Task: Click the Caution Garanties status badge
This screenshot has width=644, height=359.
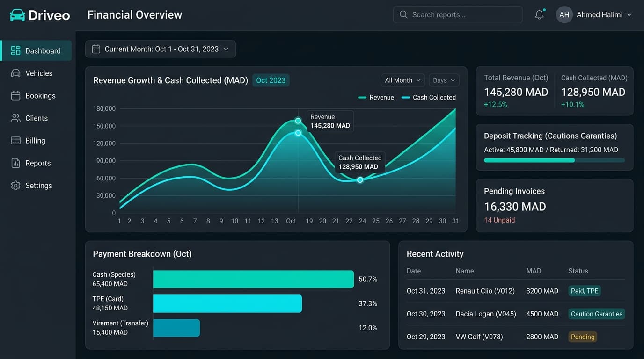Action: pyautogui.click(x=597, y=314)
